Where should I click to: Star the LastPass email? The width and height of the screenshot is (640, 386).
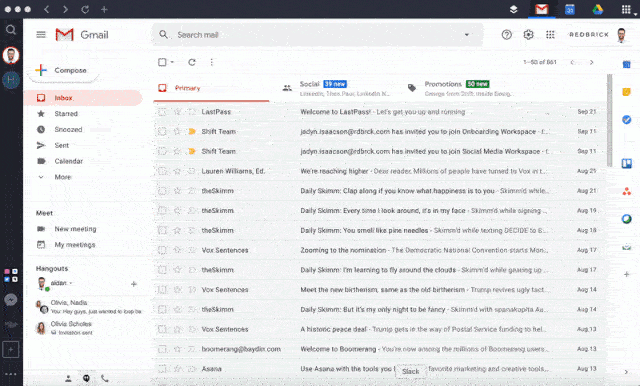(x=177, y=111)
